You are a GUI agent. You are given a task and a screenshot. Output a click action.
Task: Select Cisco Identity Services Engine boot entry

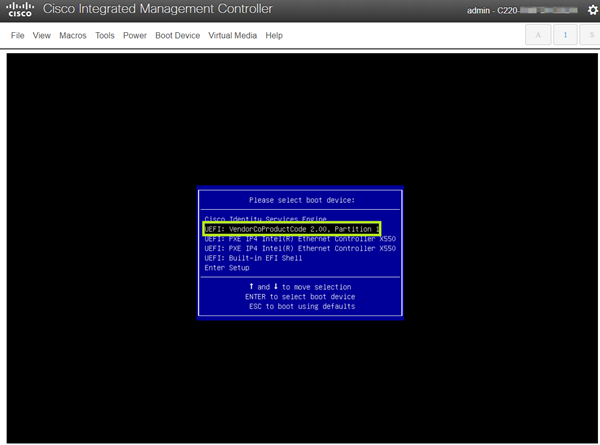pos(266,219)
